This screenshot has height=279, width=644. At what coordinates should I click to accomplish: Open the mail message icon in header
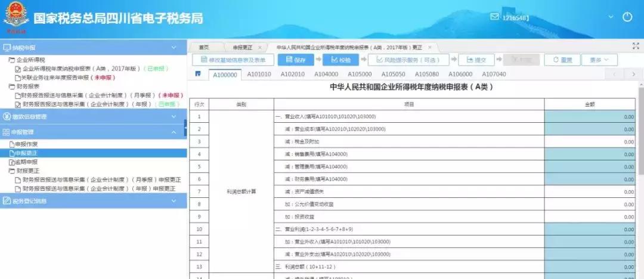[494, 17]
